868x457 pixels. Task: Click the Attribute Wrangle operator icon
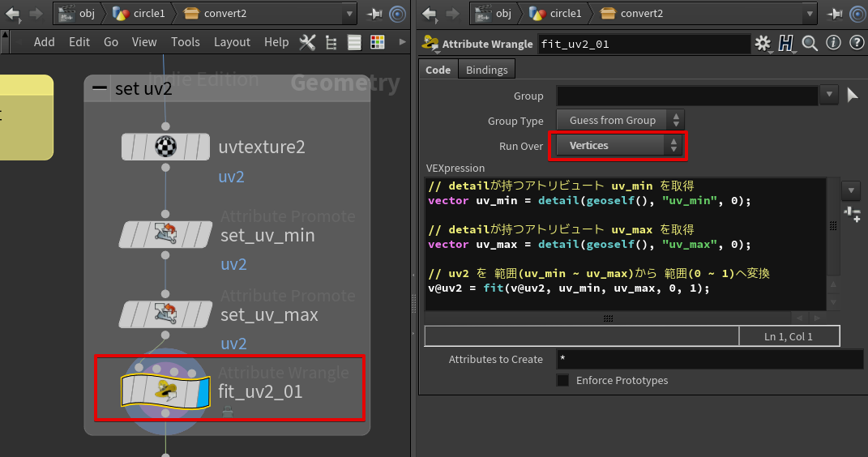pyautogui.click(x=430, y=43)
